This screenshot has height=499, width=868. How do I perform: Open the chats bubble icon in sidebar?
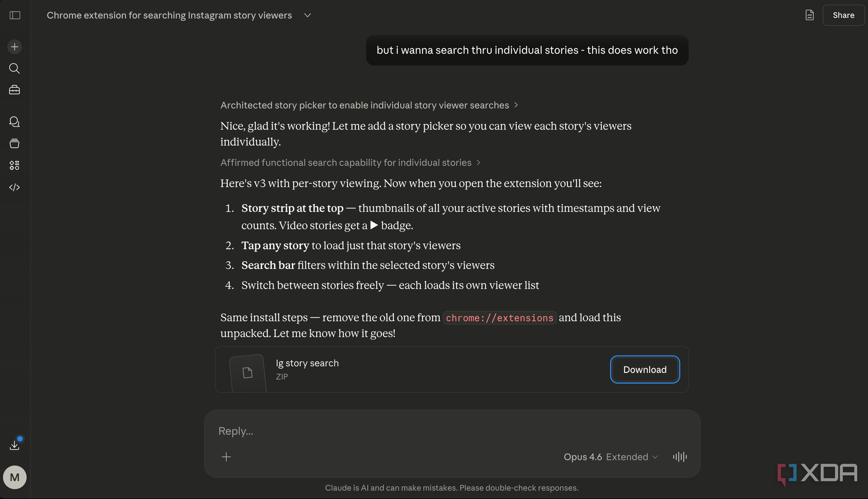click(x=14, y=121)
